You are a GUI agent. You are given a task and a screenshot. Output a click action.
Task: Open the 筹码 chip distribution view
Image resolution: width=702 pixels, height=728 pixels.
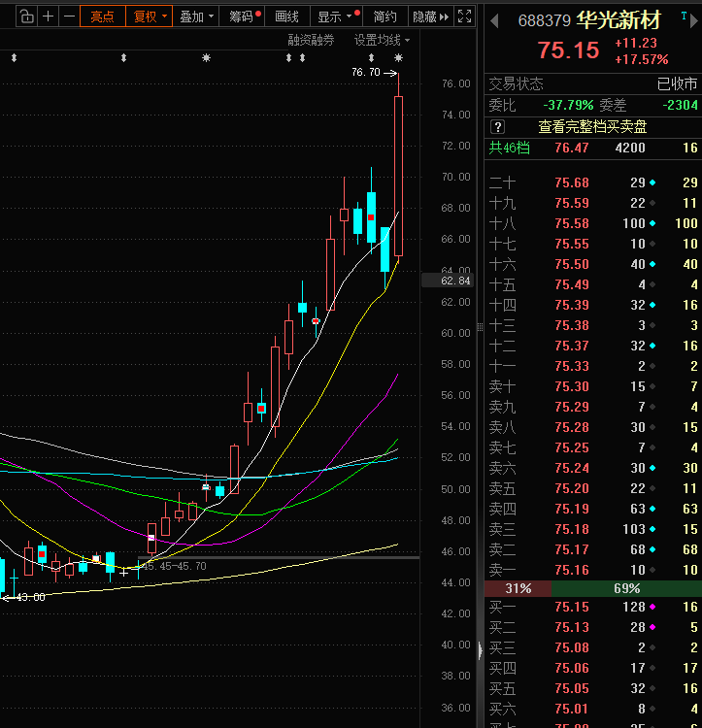point(244,17)
